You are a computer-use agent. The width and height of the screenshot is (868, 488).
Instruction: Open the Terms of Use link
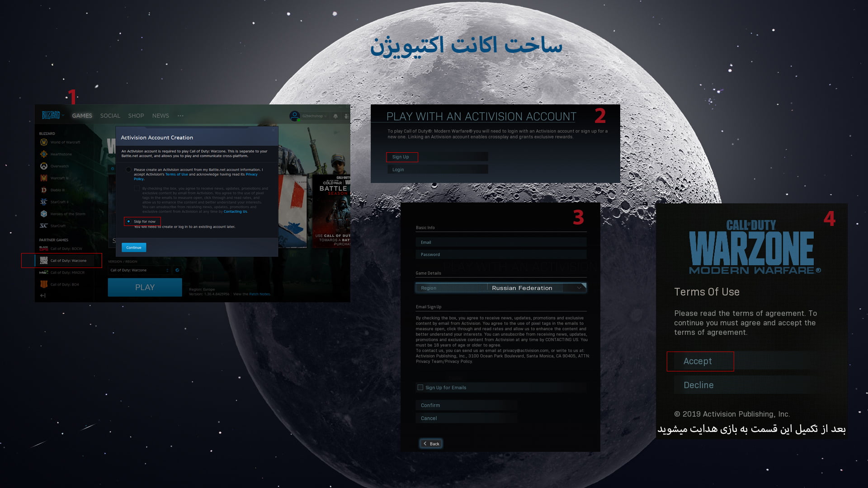176,174
